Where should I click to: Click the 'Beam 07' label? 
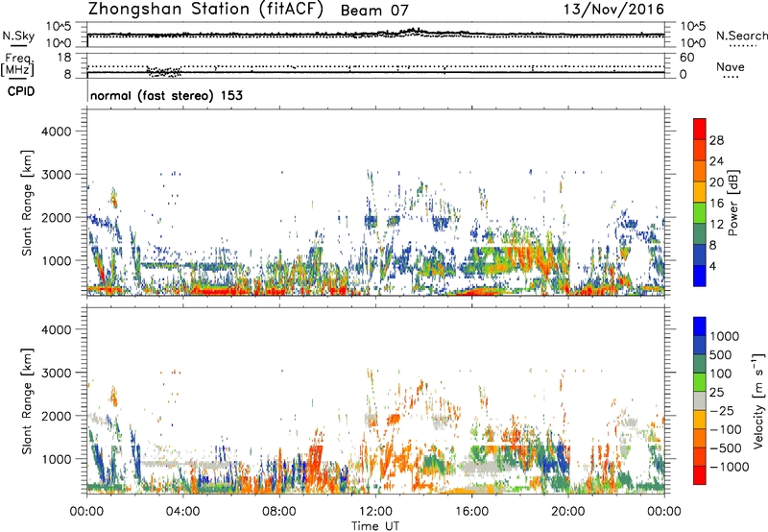point(374,11)
